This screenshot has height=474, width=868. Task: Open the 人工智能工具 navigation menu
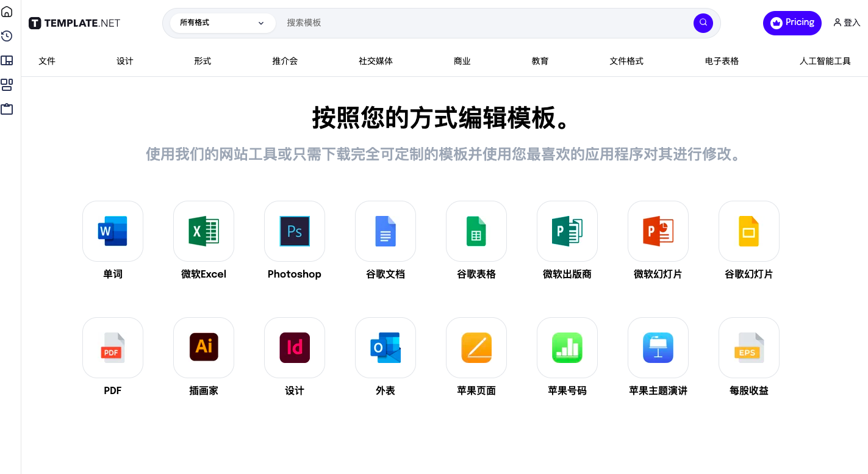click(825, 61)
